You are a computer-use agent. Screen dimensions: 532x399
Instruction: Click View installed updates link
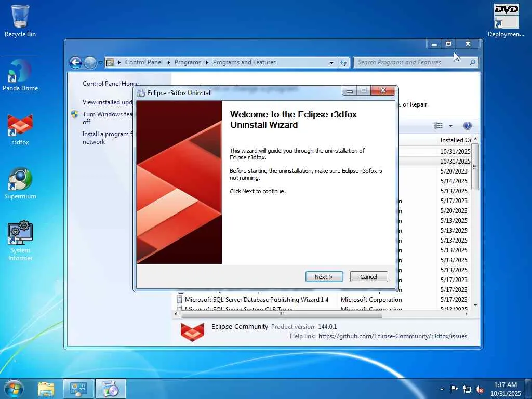[107, 102]
